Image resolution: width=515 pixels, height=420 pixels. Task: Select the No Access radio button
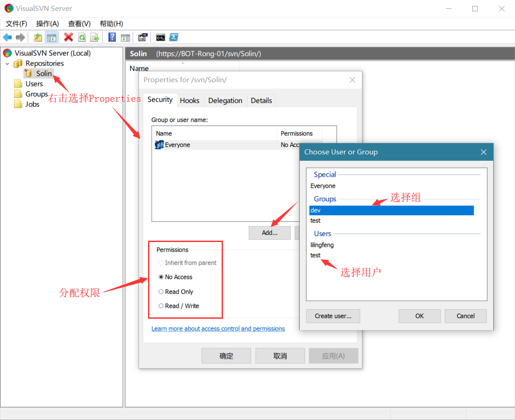pos(161,277)
